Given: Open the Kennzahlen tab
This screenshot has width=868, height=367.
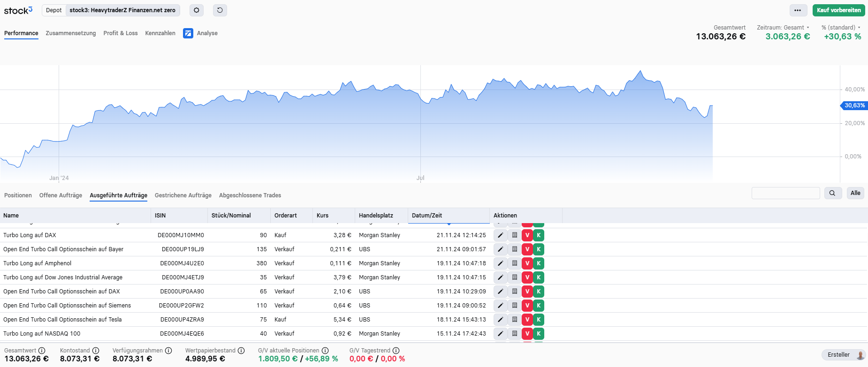Looking at the screenshot, I should coord(160,33).
